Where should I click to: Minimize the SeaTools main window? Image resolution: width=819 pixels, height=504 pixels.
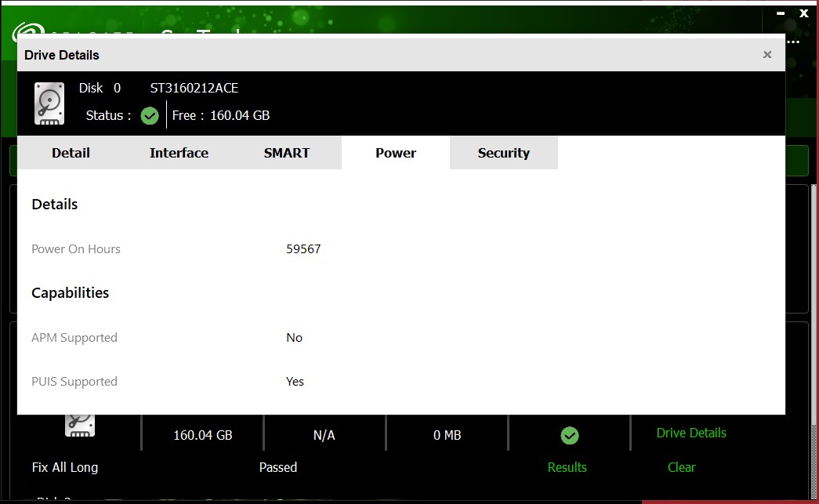click(781, 13)
